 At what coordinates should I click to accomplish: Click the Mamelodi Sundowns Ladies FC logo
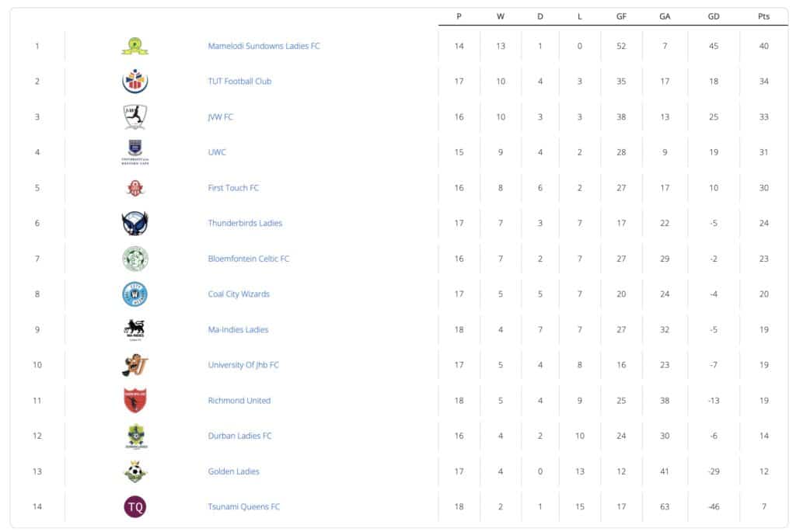[x=134, y=46]
